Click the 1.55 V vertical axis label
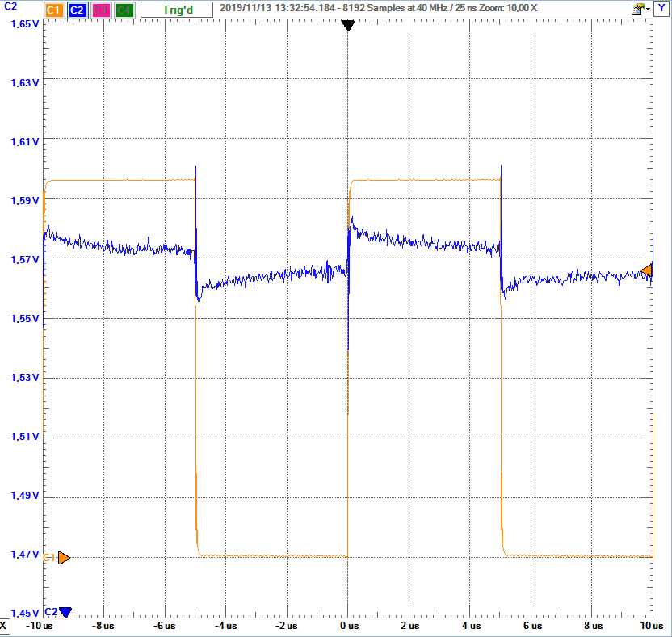Viewport: 672px width, 637px height. tap(24, 319)
